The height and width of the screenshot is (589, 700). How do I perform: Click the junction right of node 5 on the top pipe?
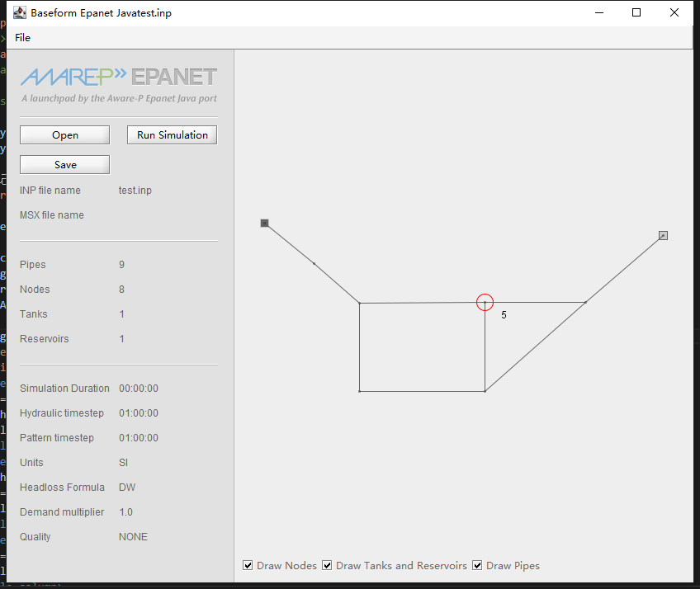click(585, 303)
